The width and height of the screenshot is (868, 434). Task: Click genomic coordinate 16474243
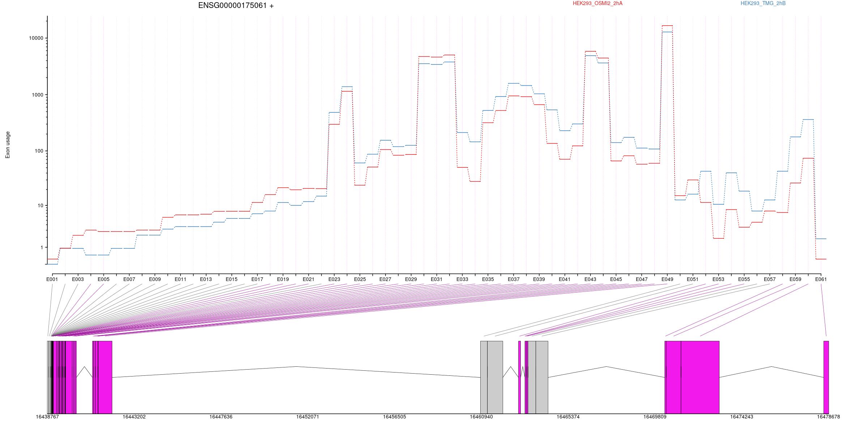742,417
